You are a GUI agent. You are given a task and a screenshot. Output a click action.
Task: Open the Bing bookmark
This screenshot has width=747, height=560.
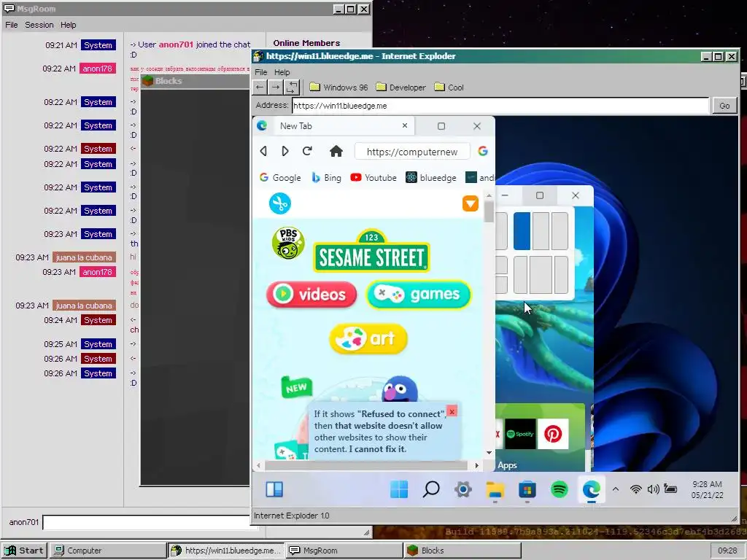[x=326, y=178]
